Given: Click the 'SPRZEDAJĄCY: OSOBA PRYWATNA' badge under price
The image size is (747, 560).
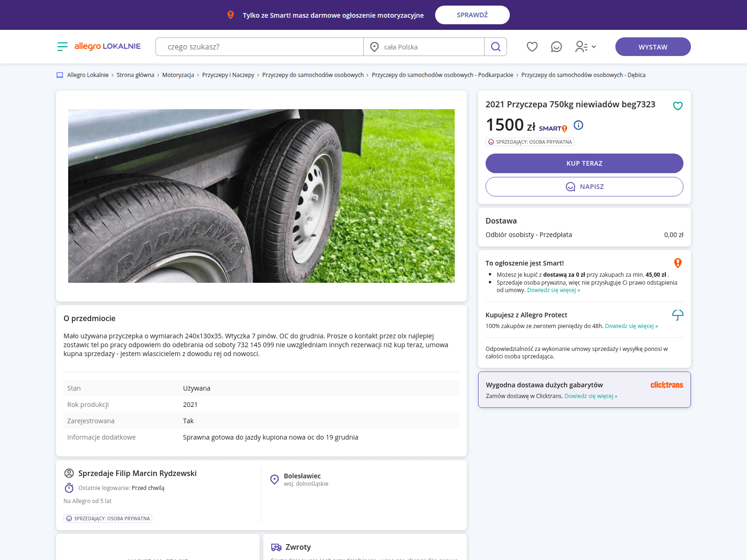Looking at the screenshot, I should (530, 142).
